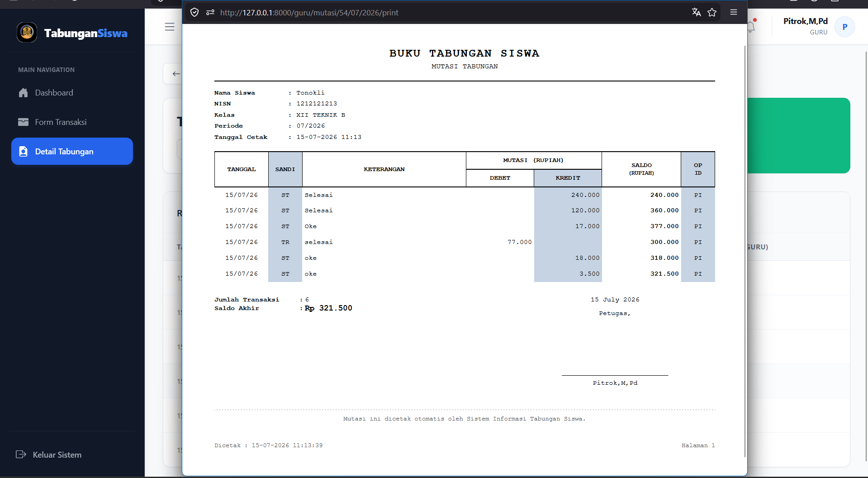
Task: Click NISN value 1212121213
Action: click(317, 104)
